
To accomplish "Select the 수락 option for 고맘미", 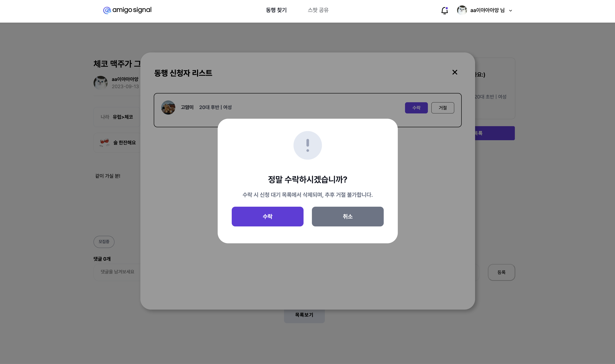I will click(x=416, y=108).
